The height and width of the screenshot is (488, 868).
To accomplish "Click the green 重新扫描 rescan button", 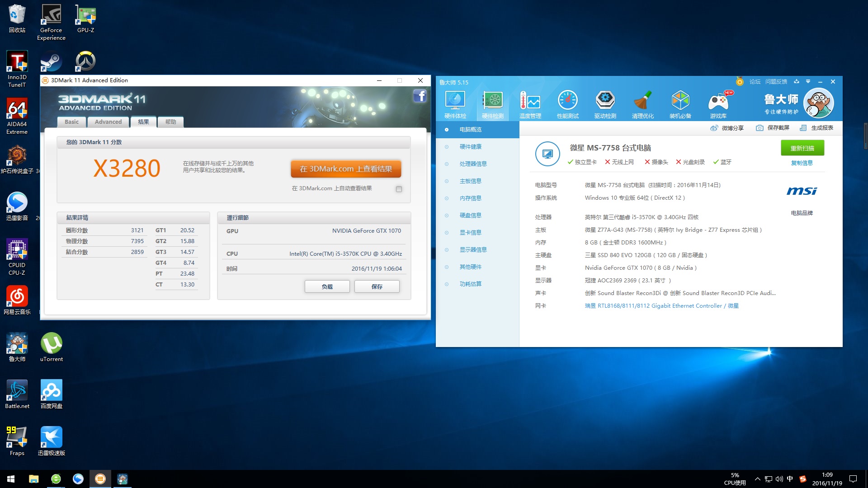I will (802, 148).
